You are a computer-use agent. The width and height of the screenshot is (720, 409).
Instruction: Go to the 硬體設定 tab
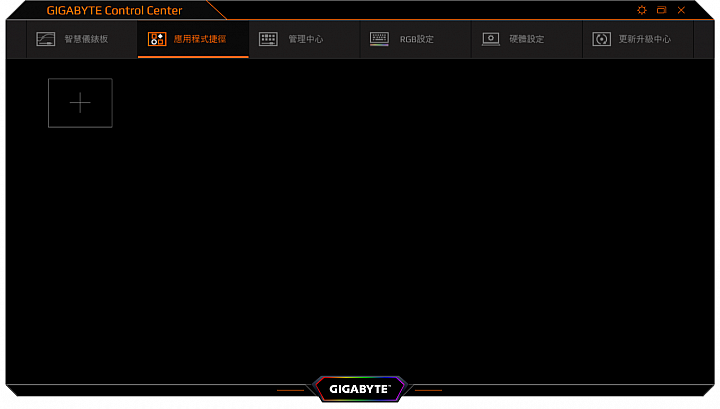point(527,39)
